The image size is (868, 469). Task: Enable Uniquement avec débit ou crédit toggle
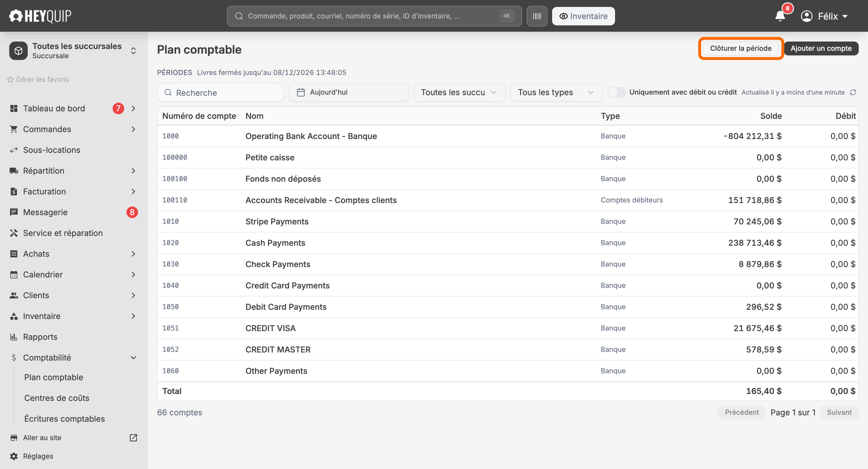point(616,92)
